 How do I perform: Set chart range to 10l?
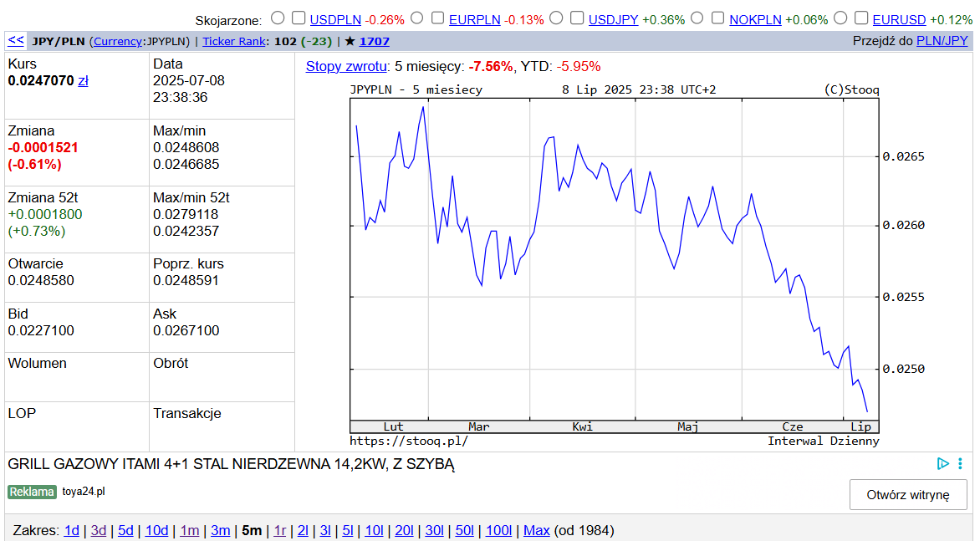tap(374, 530)
